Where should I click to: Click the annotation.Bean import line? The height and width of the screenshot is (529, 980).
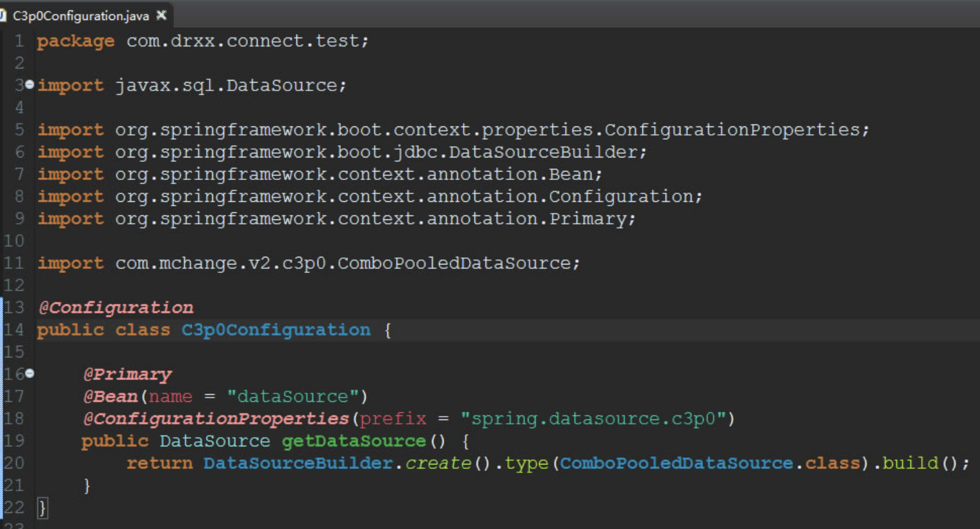tap(320, 174)
